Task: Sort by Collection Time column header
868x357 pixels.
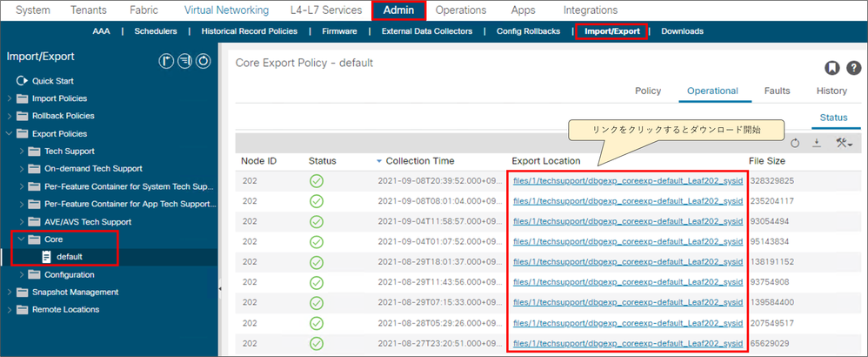Action: 419,161
